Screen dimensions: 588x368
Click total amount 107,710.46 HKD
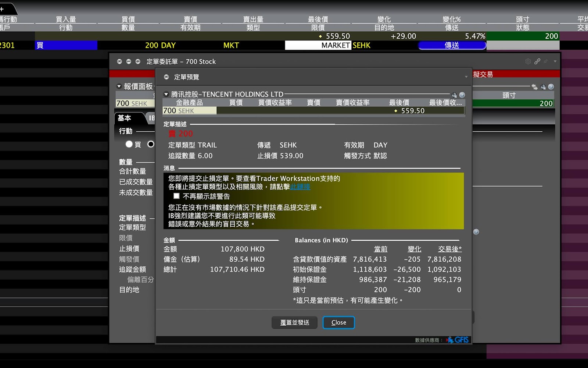point(237,269)
